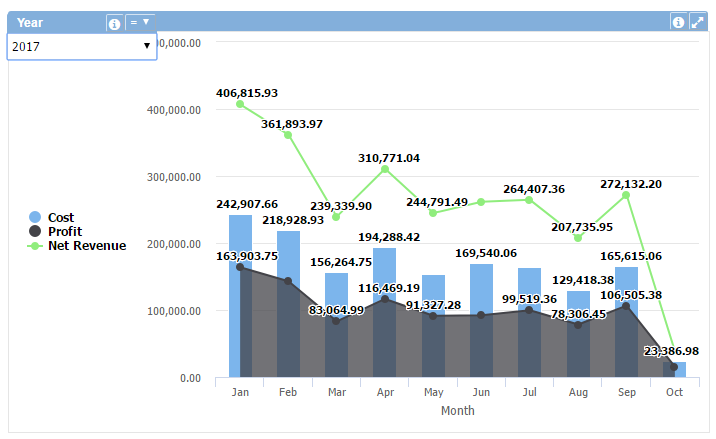Select the Net Revenue point for September
This screenshot has height=439, width=716.
tap(626, 195)
